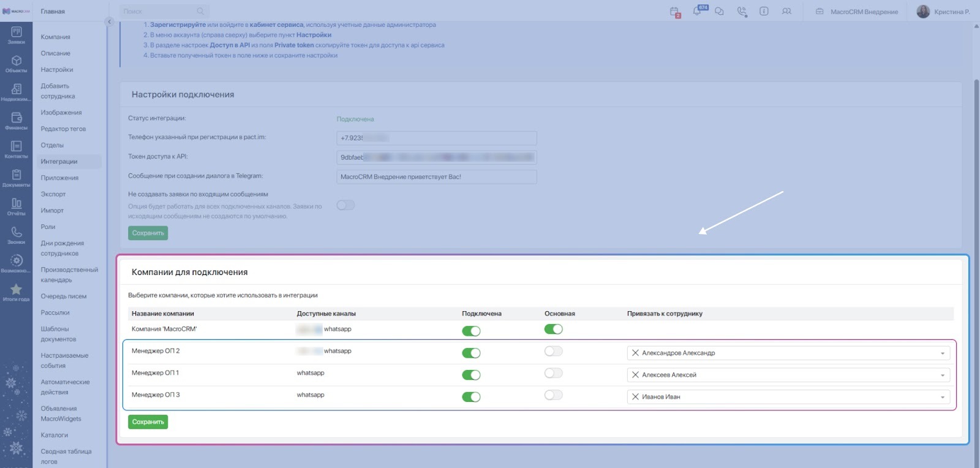The image size is (980, 468).
Task: Toggle 'Не создавать заявки' switch
Action: (345, 205)
